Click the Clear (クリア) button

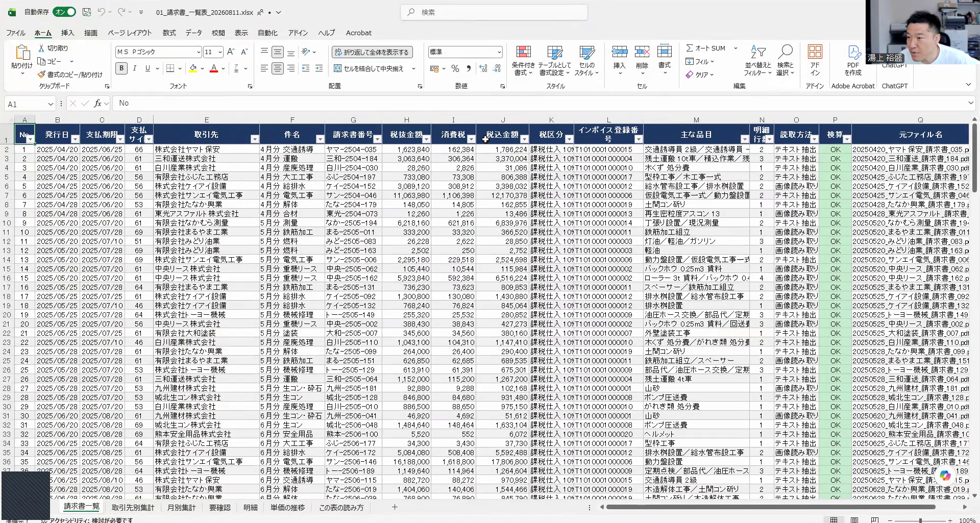tap(699, 74)
